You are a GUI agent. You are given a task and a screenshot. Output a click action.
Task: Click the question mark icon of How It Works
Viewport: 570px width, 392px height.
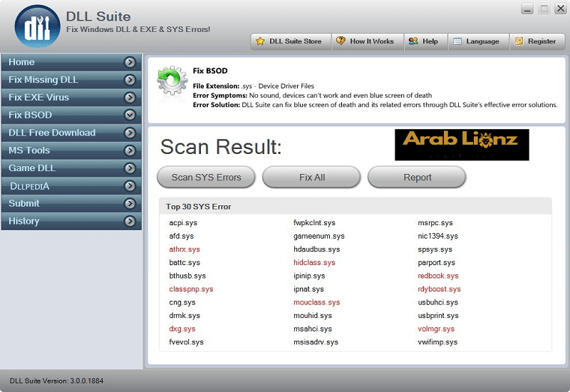(x=341, y=41)
